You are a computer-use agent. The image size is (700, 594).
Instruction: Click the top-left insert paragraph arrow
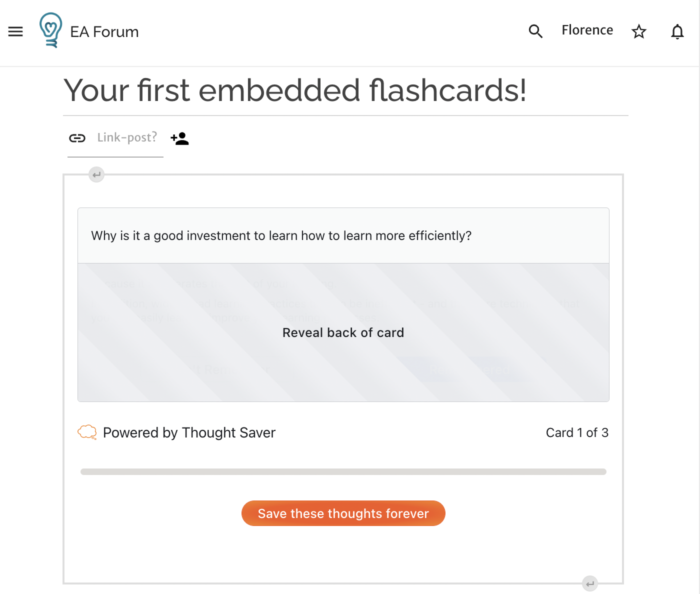point(96,174)
